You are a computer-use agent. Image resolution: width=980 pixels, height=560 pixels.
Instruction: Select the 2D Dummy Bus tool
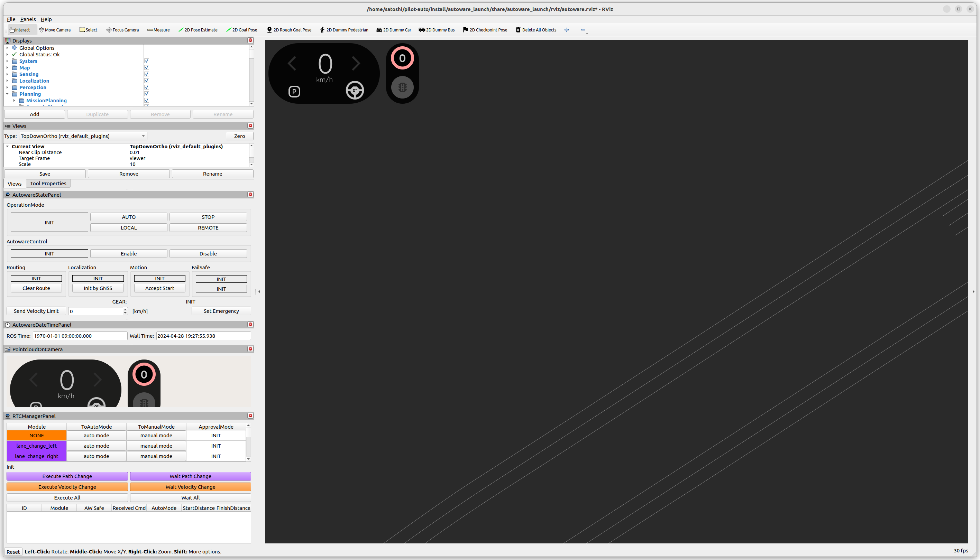(436, 30)
